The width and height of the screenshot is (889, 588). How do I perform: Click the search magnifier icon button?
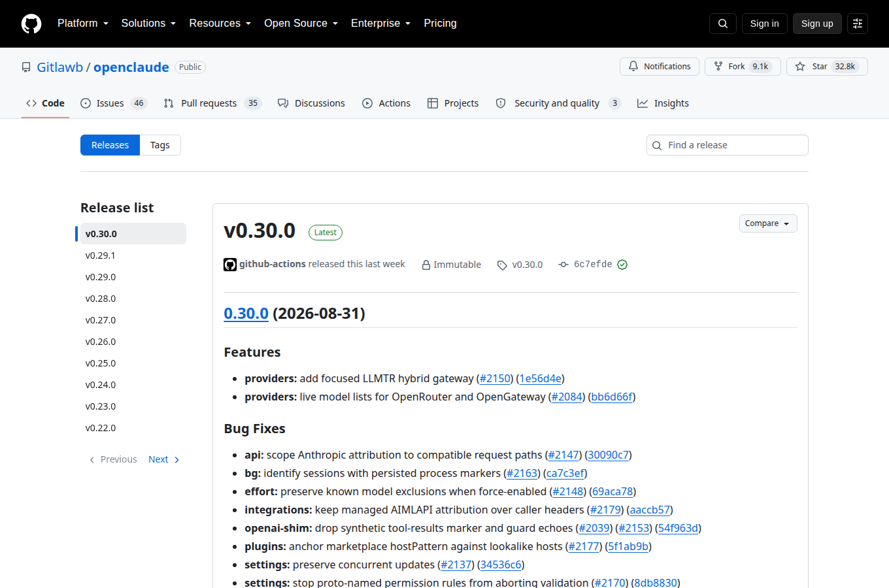point(723,24)
